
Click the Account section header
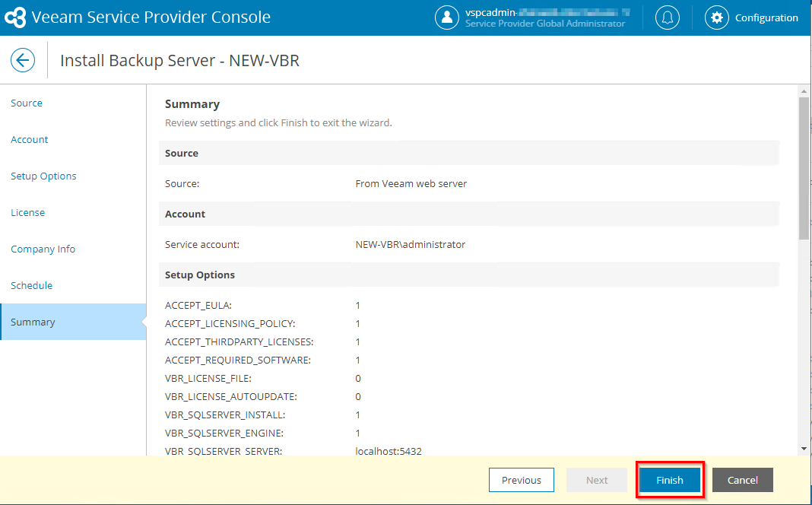click(185, 214)
